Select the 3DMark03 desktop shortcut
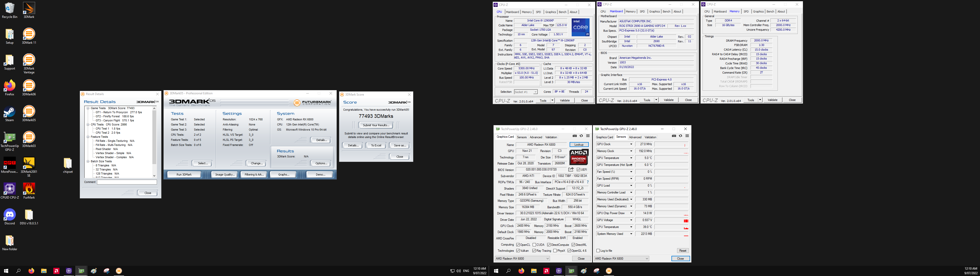The width and height of the screenshot is (980, 276). (x=29, y=139)
